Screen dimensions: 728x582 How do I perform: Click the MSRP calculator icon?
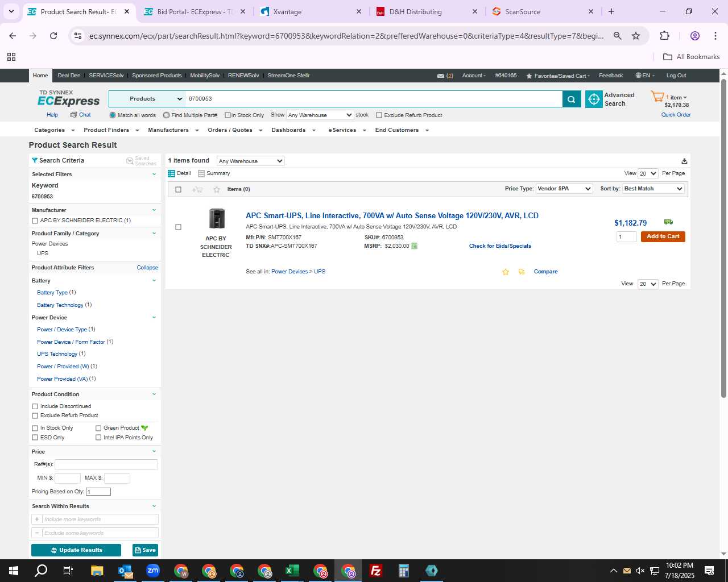(x=414, y=246)
